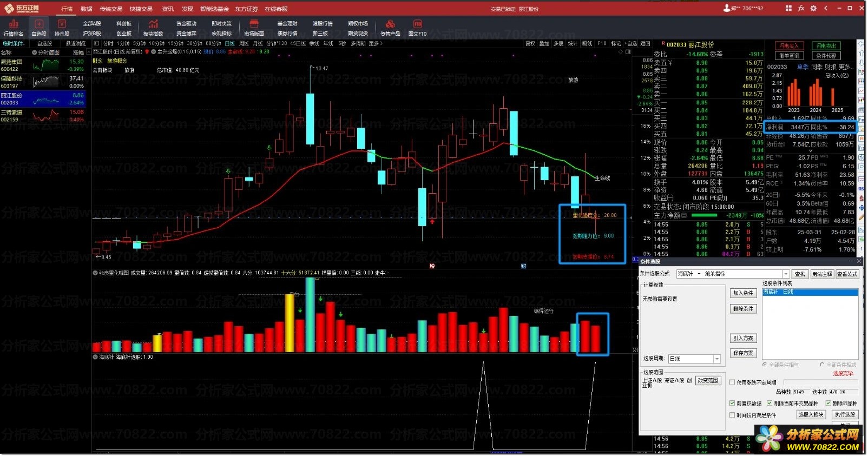Switch to 最近浏览 tab
Viewport: 868px width, 456px height.
(x=75, y=43)
